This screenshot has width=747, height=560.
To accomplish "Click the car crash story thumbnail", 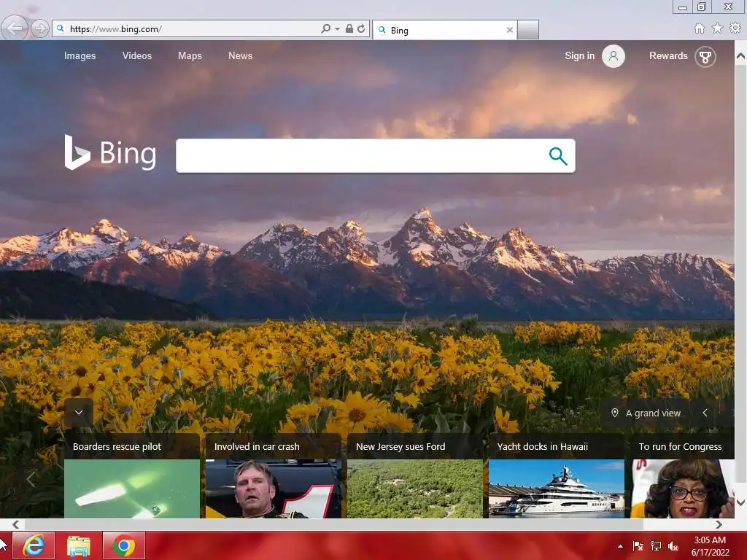I will (x=274, y=489).
